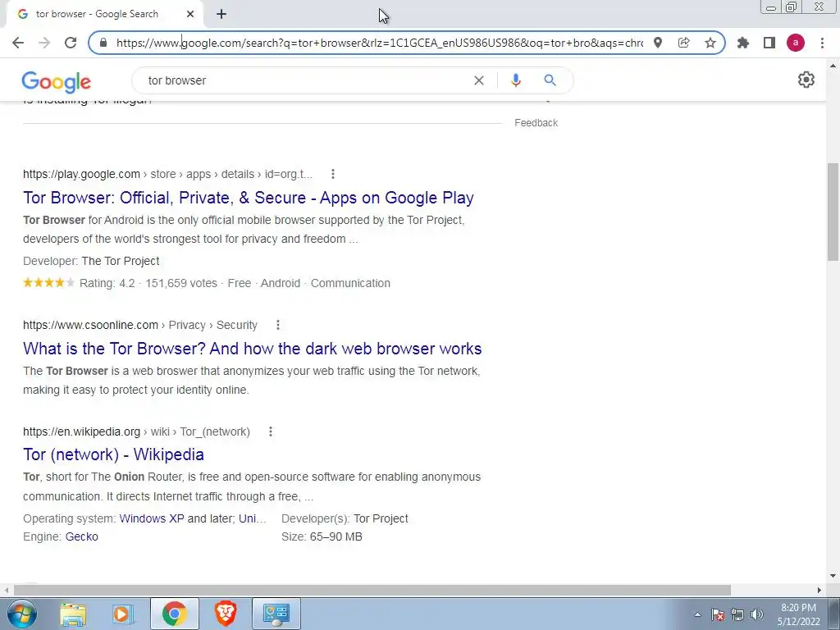Viewport: 840px width, 630px height.
Task: Open Tor (network) - Wikipedia link
Action: click(x=113, y=454)
